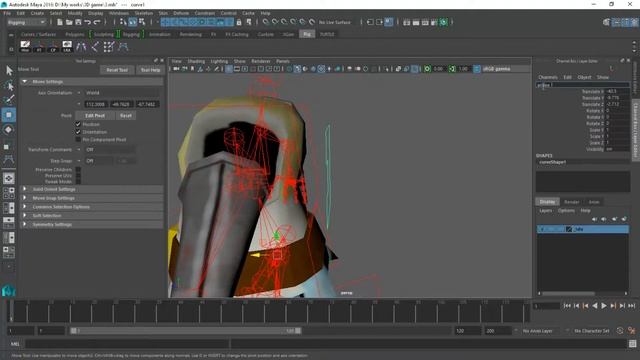Open Transform Constraint dropdown

(x=109, y=150)
